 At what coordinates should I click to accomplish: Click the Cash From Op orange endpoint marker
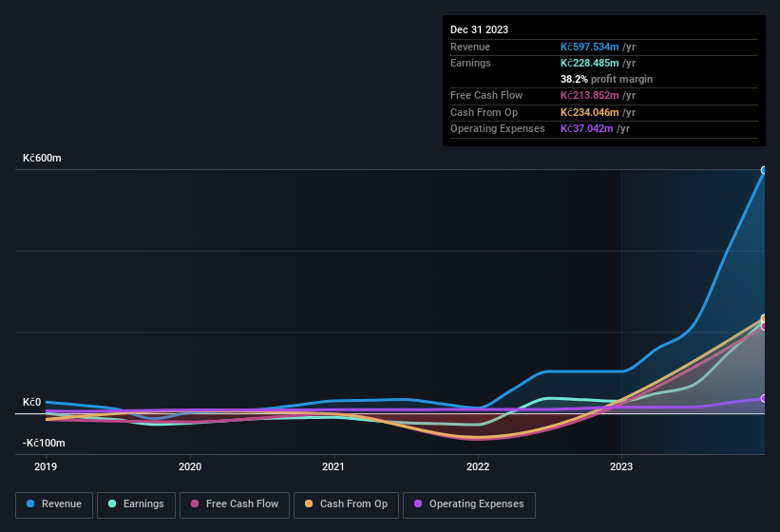point(764,318)
